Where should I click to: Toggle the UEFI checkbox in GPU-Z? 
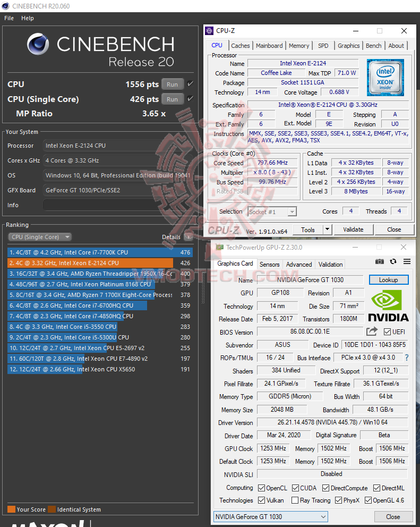point(387,332)
